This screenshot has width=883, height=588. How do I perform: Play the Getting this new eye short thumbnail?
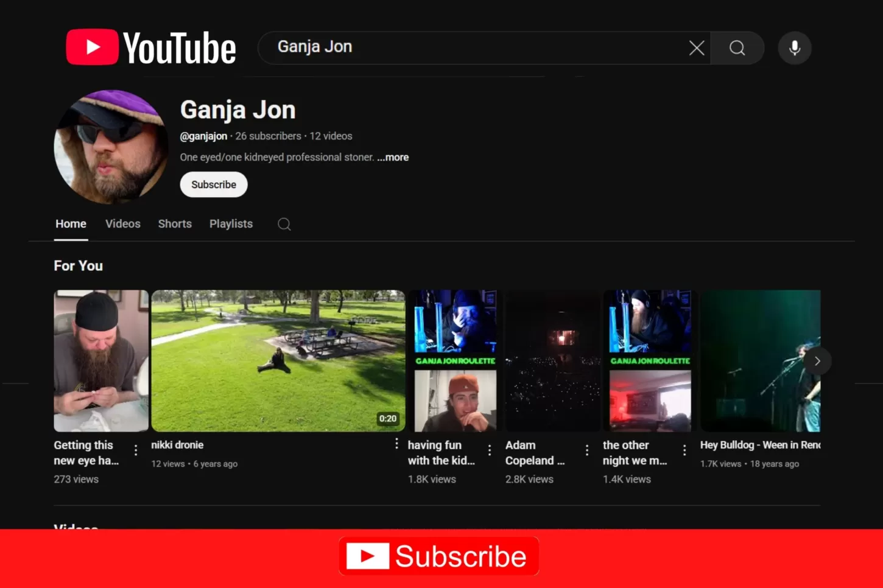101,361
